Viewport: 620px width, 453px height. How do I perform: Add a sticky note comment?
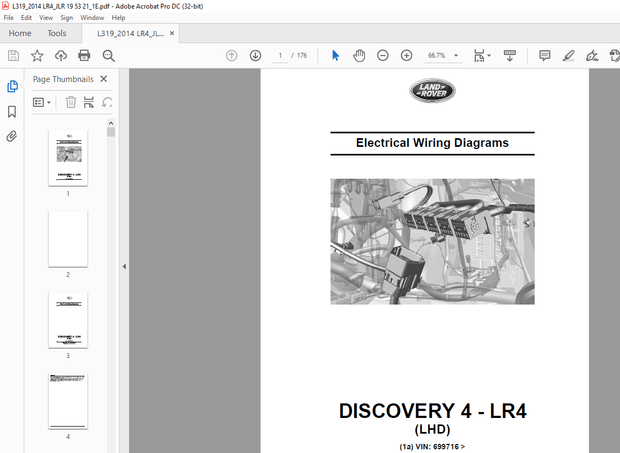coord(545,56)
